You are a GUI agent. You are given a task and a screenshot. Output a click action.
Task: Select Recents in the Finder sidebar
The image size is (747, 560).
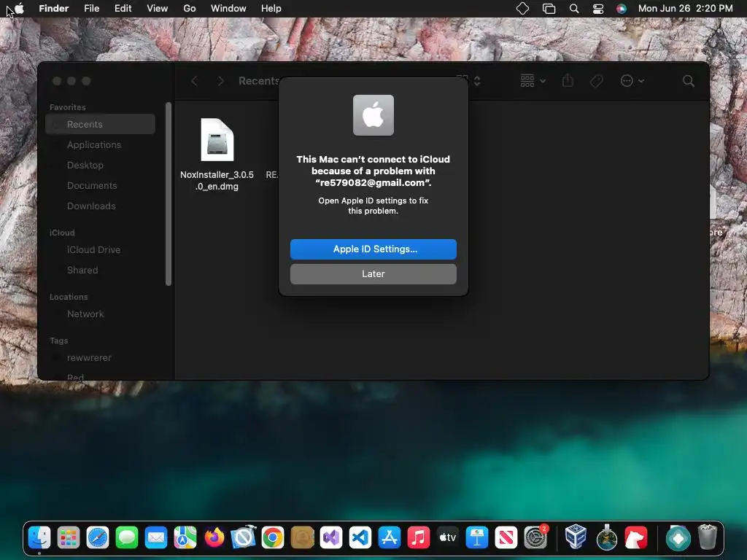pos(100,124)
